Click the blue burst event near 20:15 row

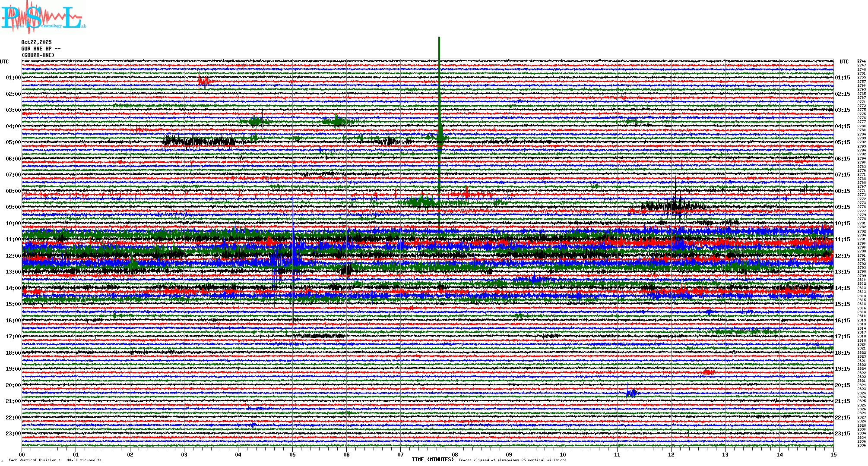(x=631, y=392)
